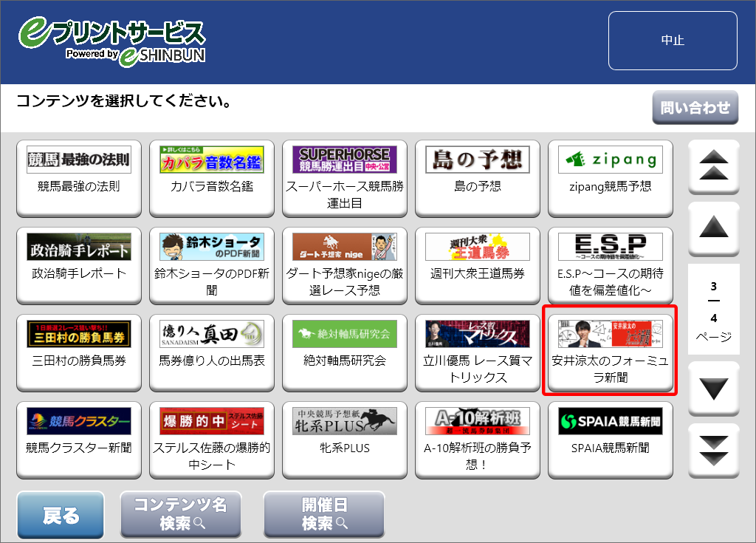
Task: Jump to first page with double up arrow
Action: [713, 166]
